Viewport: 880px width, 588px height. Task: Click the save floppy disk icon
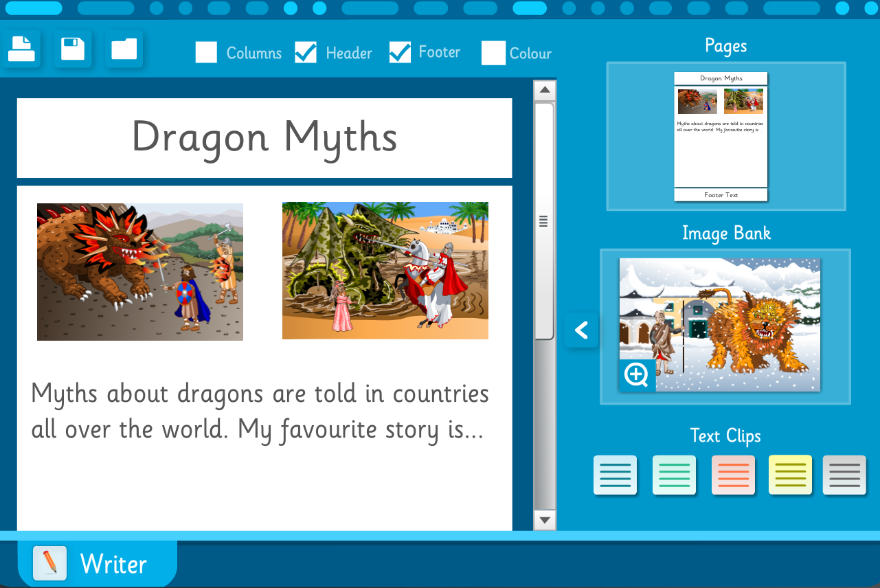tap(73, 49)
